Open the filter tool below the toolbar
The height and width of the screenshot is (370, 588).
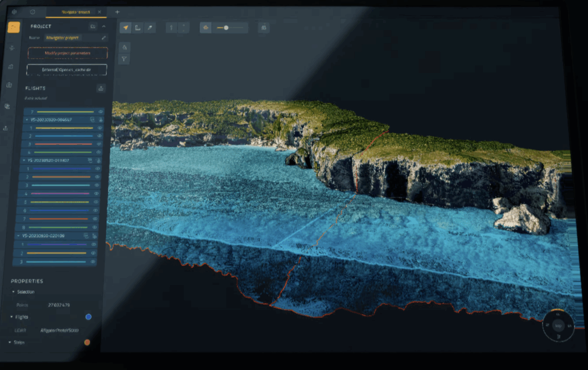tap(124, 59)
